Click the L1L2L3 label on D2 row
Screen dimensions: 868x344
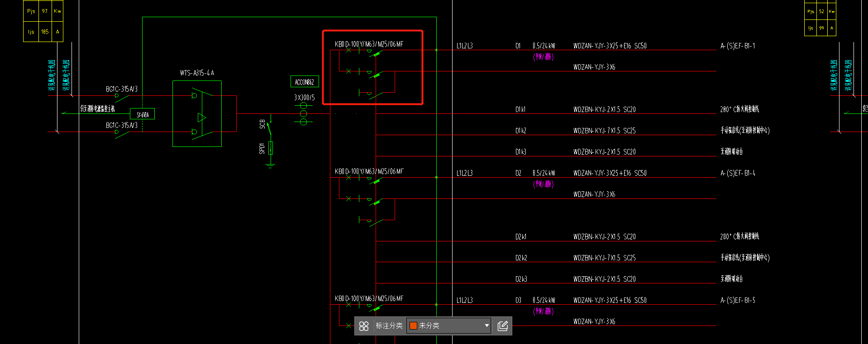(x=464, y=173)
